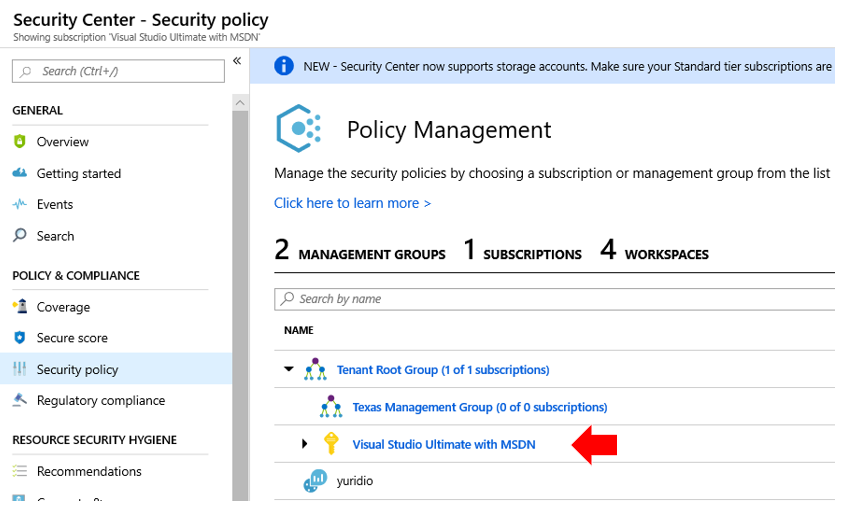Click the Secure score shield icon
This screenshot has width=847, height=513.
[x=19, y=339]
